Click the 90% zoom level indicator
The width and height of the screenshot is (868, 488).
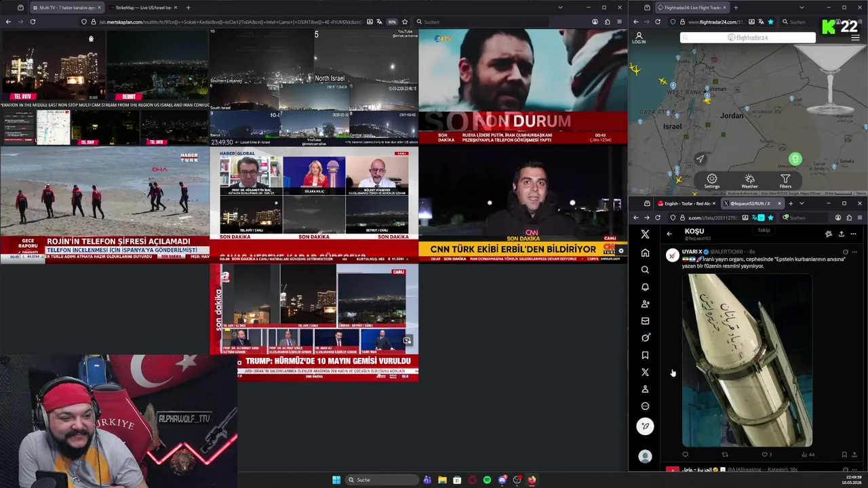tap(392, 22)
